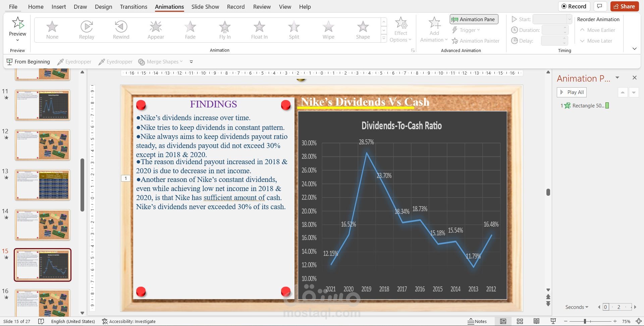Screen dimensions: 644x326
Task: Switch to the Home tab
Action: [x=36, y=7]
